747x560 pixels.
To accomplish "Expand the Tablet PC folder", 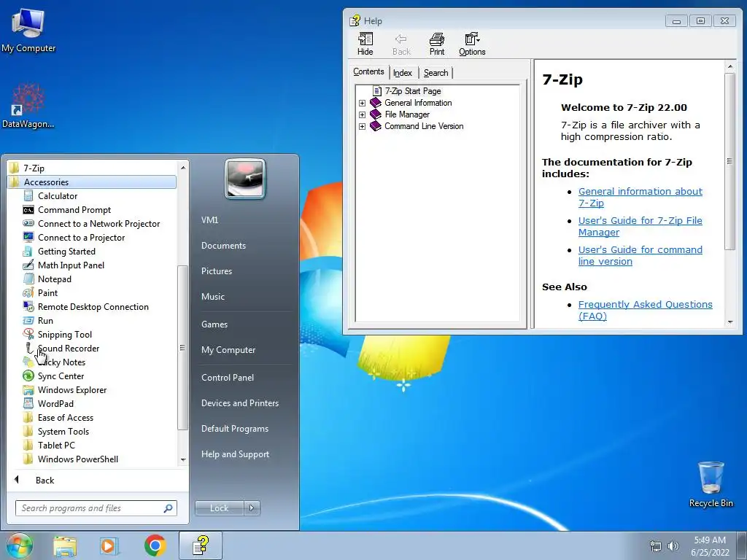I will coord(55,445).
